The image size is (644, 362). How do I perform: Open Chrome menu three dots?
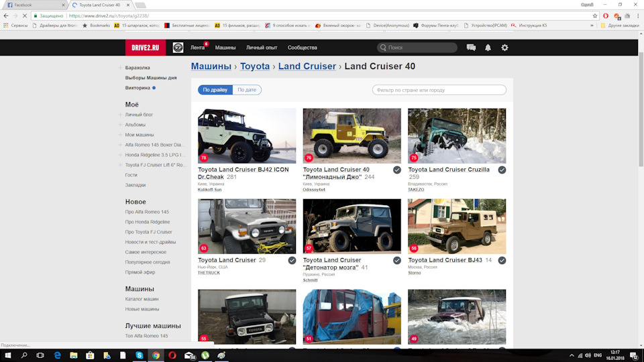click(x=638, y=15)
